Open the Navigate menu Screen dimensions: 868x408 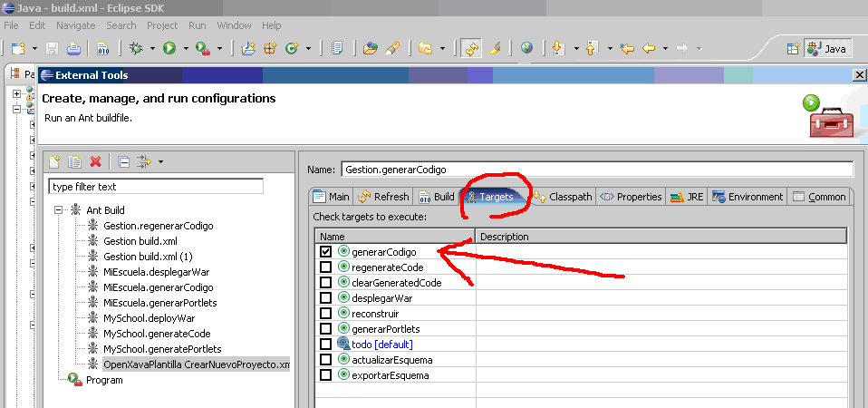click(76, 25)
